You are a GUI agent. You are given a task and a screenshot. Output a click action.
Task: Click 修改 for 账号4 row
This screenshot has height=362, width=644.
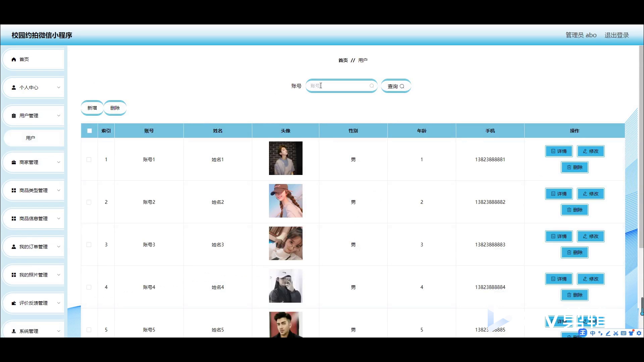coord(591,279)
